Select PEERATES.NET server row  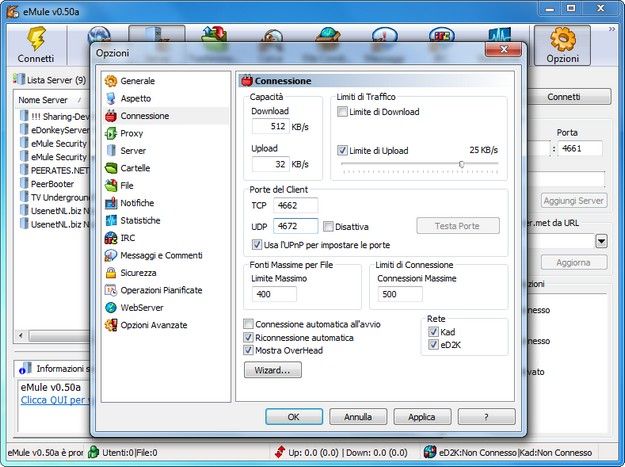click(55, 171)
